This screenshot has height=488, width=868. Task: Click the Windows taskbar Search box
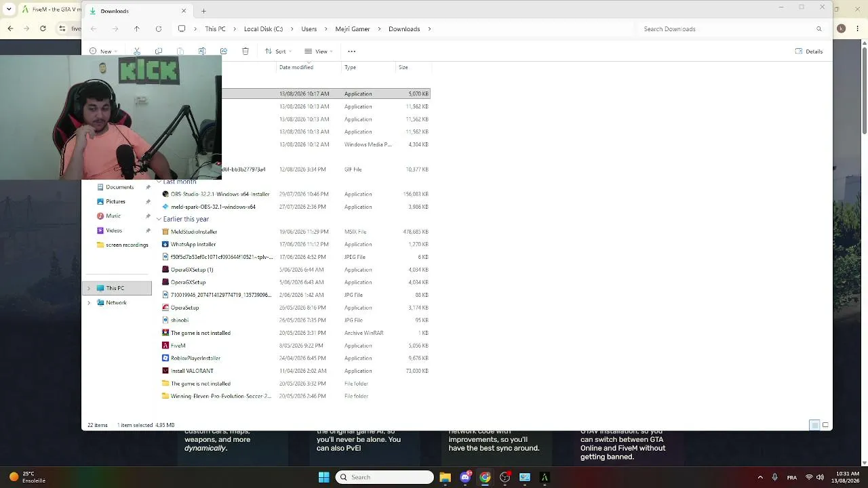pos(384,477)
